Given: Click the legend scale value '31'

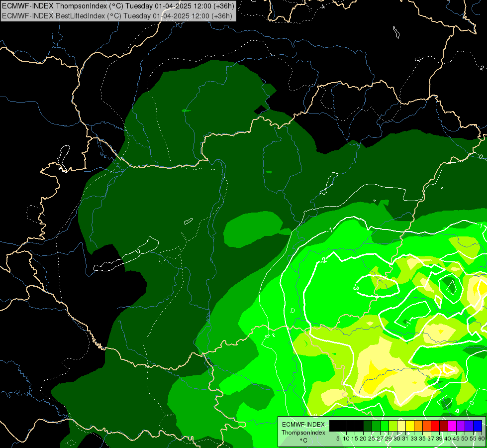Looking at the screenshot, I should click(x=405, y=439).
